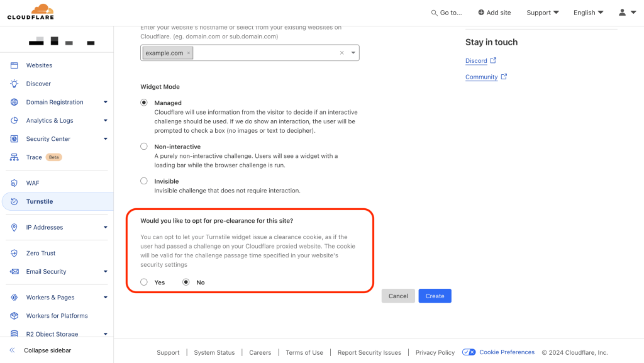Click the Websites sidebar icon

click(x=14, y=65)
